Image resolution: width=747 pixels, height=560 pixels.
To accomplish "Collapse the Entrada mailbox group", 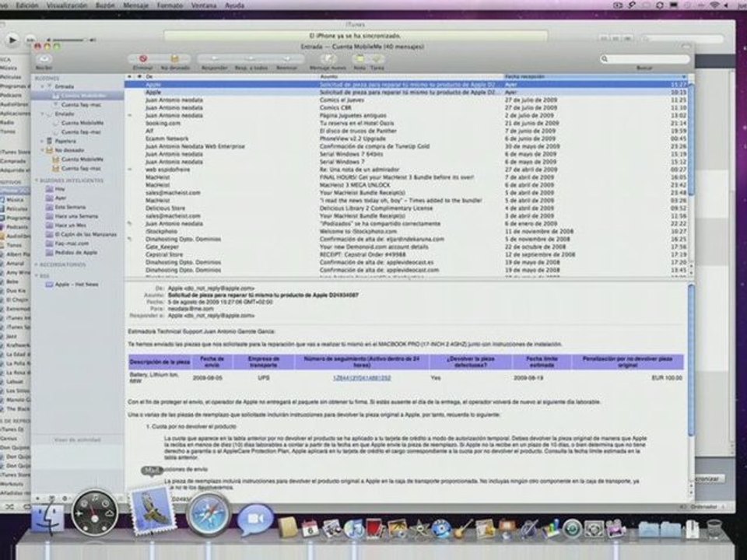I will coord(42,86).
